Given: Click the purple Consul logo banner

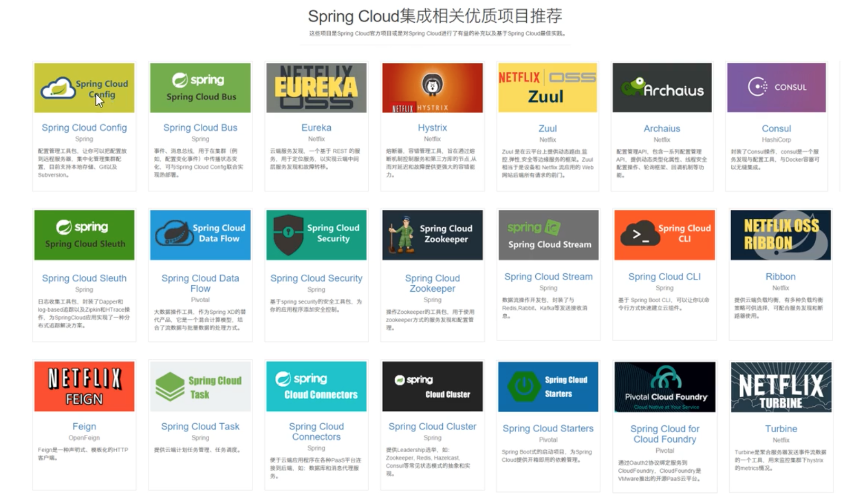Looking at the screenshot, I should pos(776,88).
